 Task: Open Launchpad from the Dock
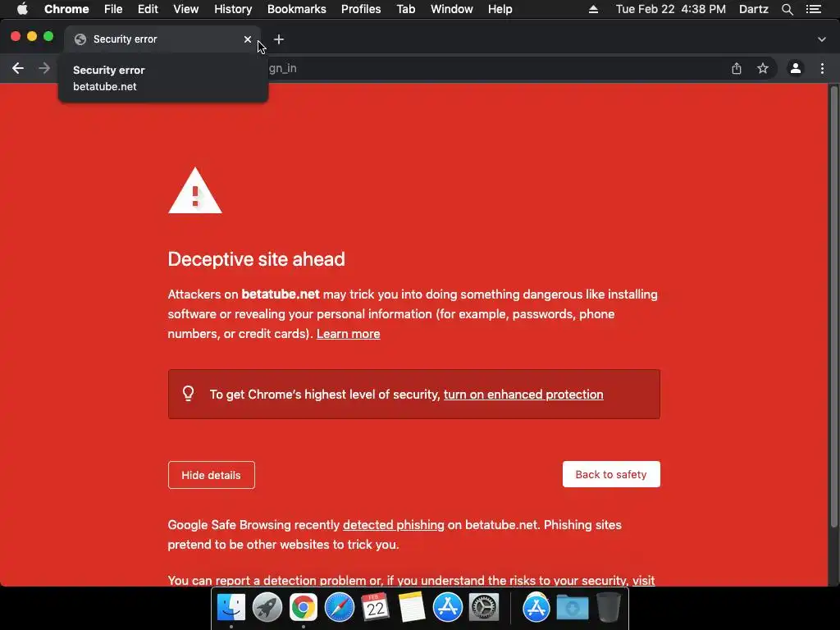pyautogui.click(x=267, y=607)
